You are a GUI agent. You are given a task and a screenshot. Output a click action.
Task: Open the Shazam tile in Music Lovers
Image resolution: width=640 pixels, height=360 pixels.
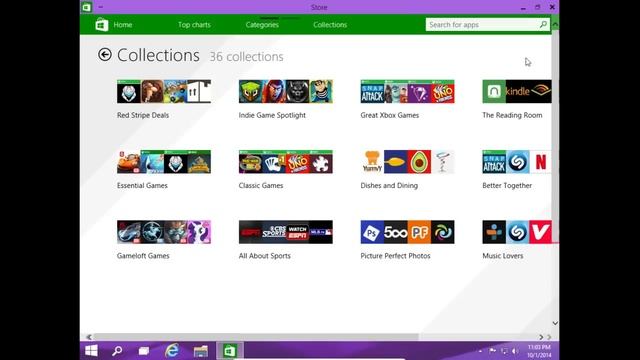pyautogui.click(x=517, y=232)
